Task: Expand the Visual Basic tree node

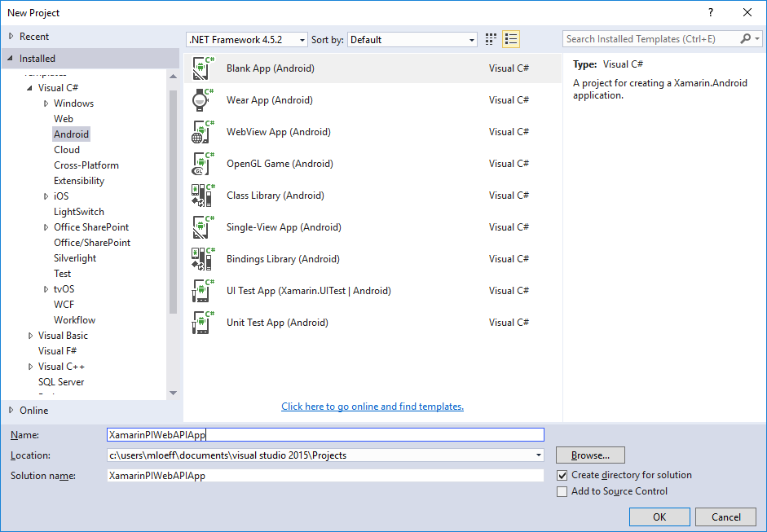Action: coord(30,336)
